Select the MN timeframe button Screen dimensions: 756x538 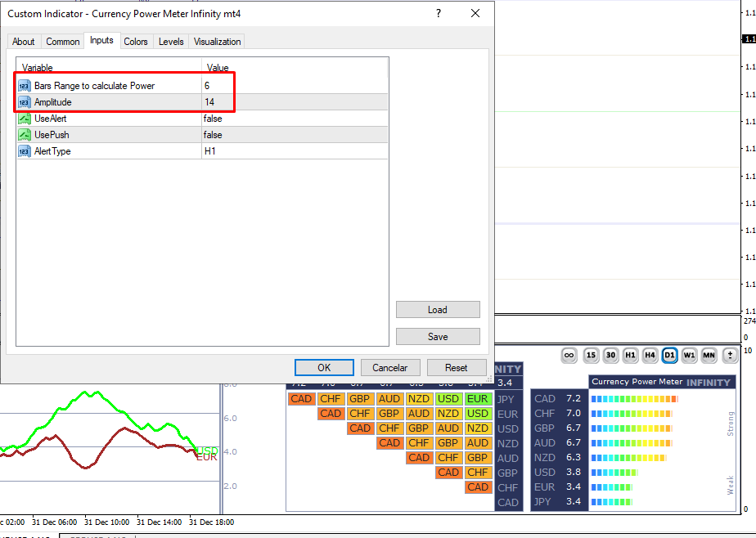coord(709,356)
